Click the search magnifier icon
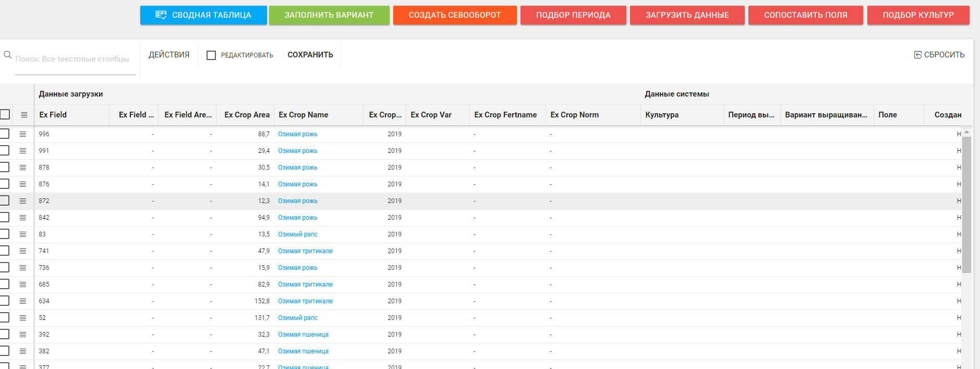 click(x=8, y=55)
